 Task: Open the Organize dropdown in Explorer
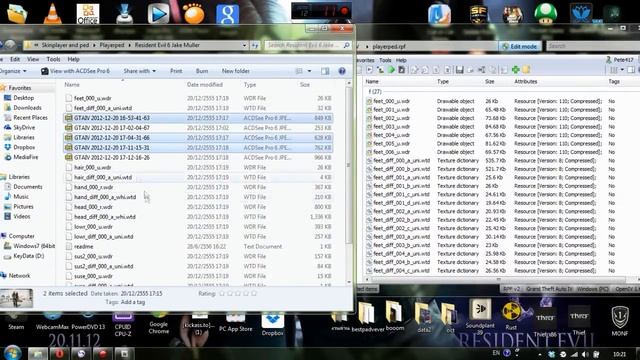click(13, 71)
